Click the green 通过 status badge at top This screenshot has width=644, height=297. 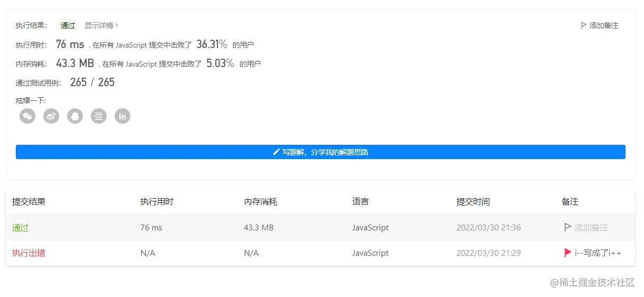68,25
